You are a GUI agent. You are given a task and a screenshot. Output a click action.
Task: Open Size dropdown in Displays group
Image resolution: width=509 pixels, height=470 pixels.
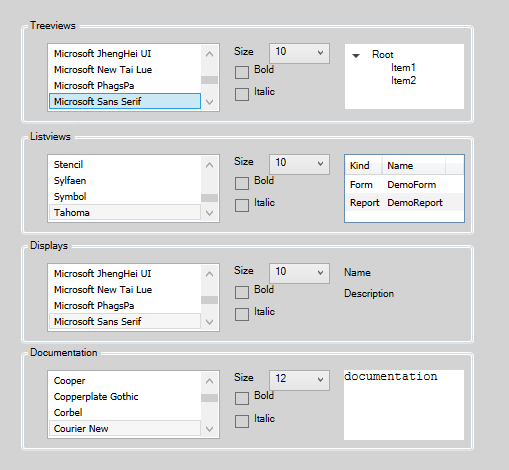click(299, 273)
